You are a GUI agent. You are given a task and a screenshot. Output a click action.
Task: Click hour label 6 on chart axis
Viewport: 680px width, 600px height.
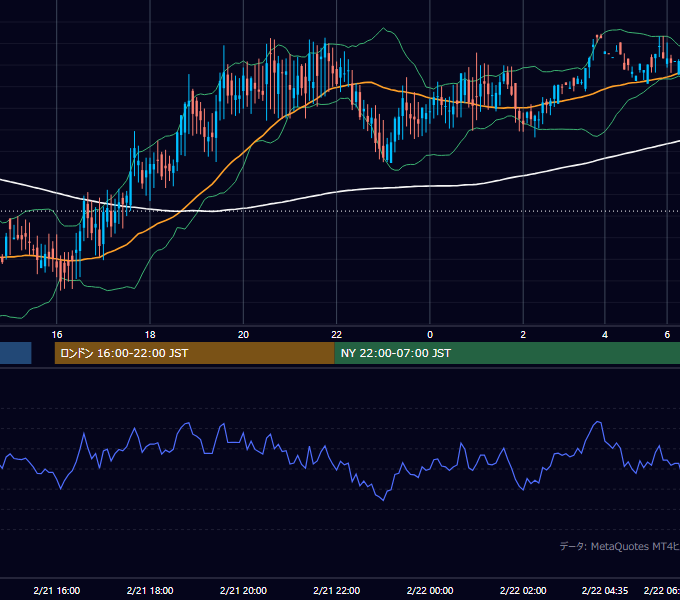point(667,335)
